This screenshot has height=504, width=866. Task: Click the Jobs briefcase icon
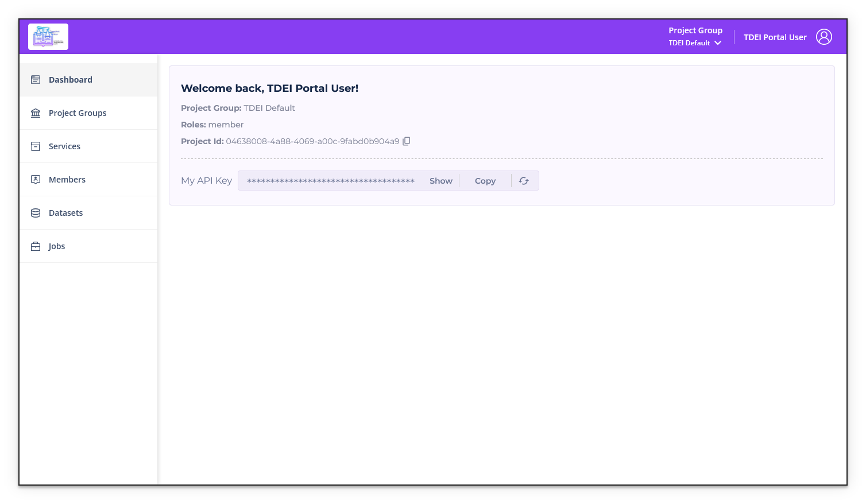35,246
